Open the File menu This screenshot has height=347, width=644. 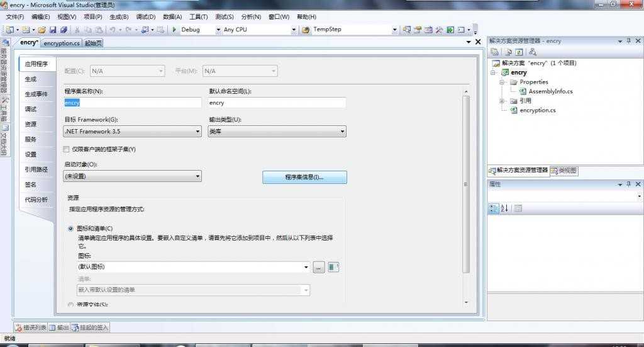15,17
